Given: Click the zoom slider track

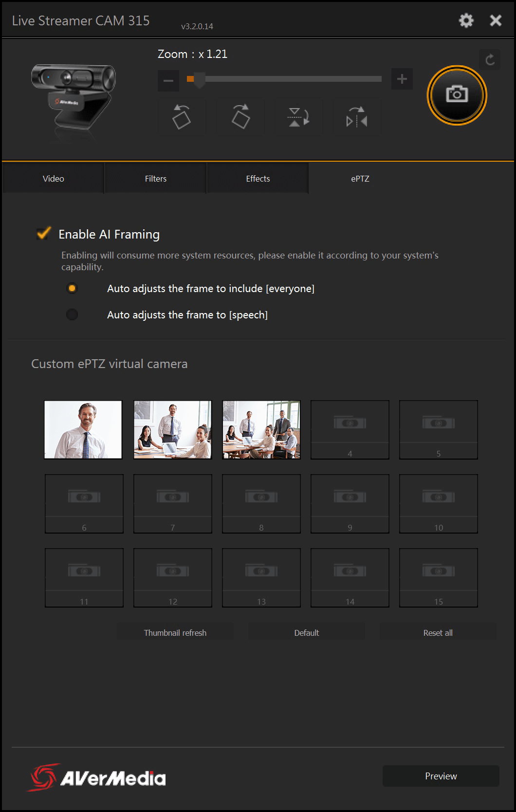Looking at the screenshot, I should click(x=292, y=79).
